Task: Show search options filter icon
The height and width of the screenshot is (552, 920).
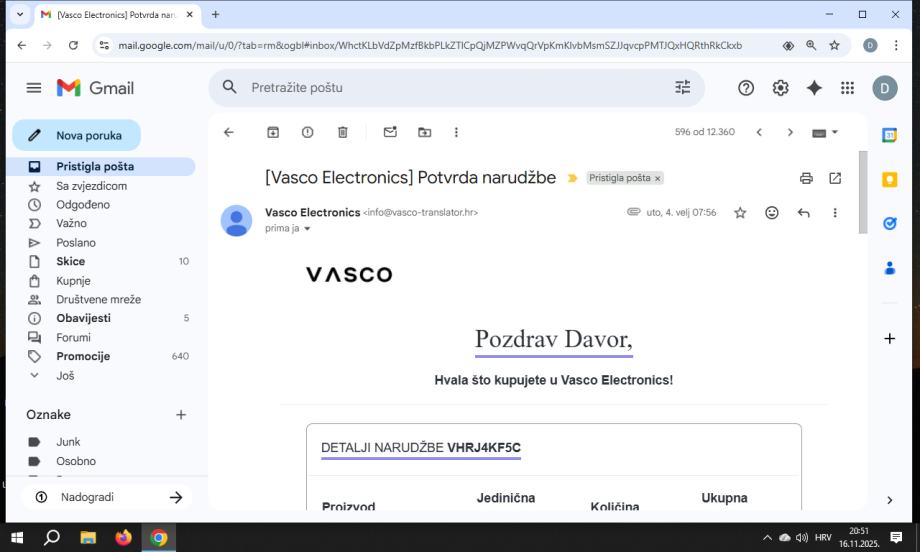Action: pyautogui.click(x=682, y=87)
